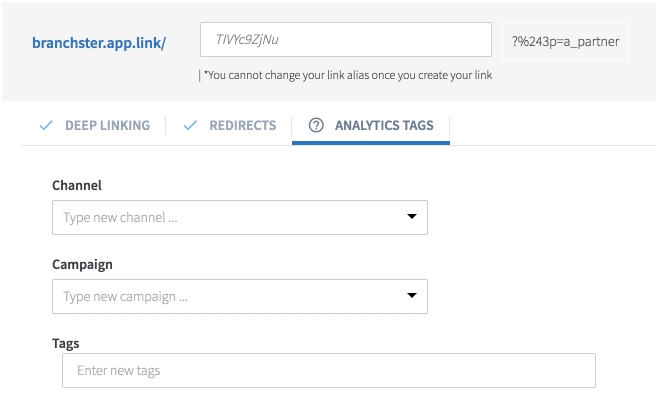
Task: Switch to the Deep Linking tab
Action: pos(107,126)
